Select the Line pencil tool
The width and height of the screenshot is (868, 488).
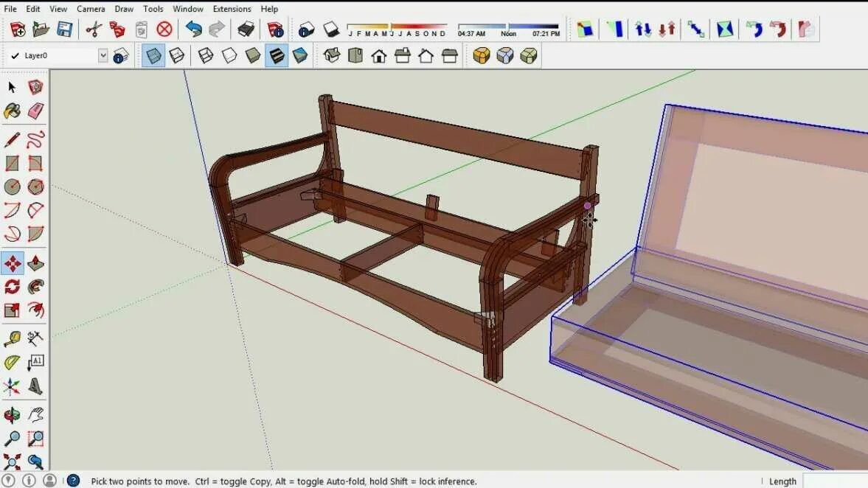pyautogui.click(x=13, y=139)
